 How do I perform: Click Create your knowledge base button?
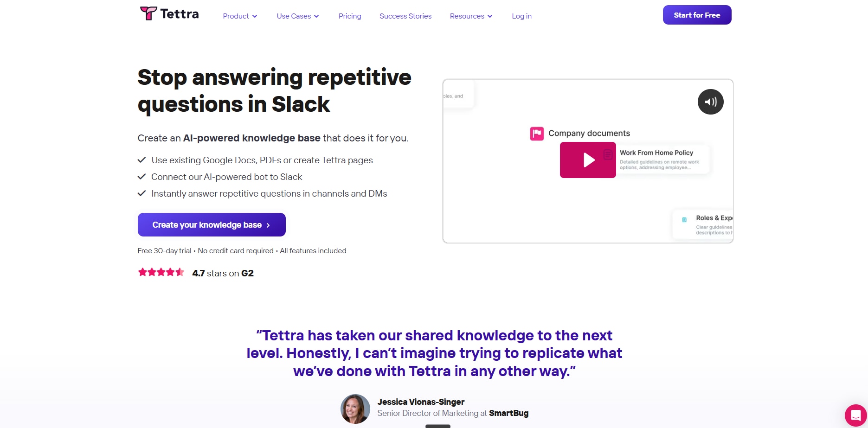(212, 225)
